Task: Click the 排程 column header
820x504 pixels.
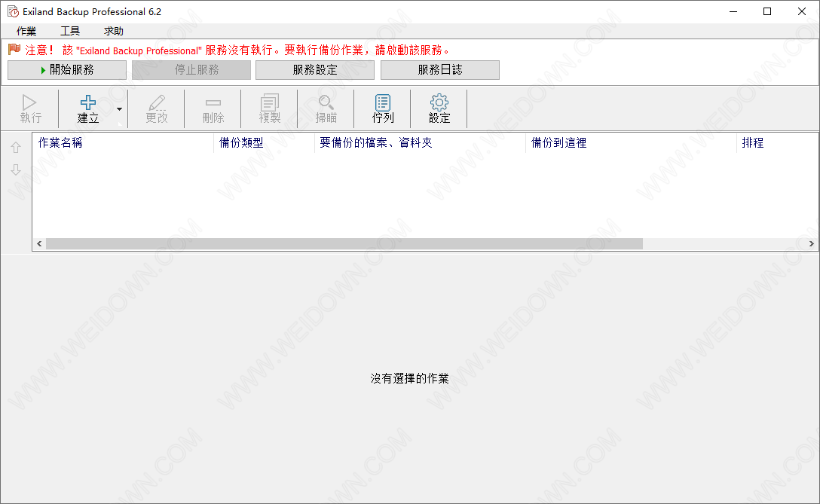Action: coord(778,142)
